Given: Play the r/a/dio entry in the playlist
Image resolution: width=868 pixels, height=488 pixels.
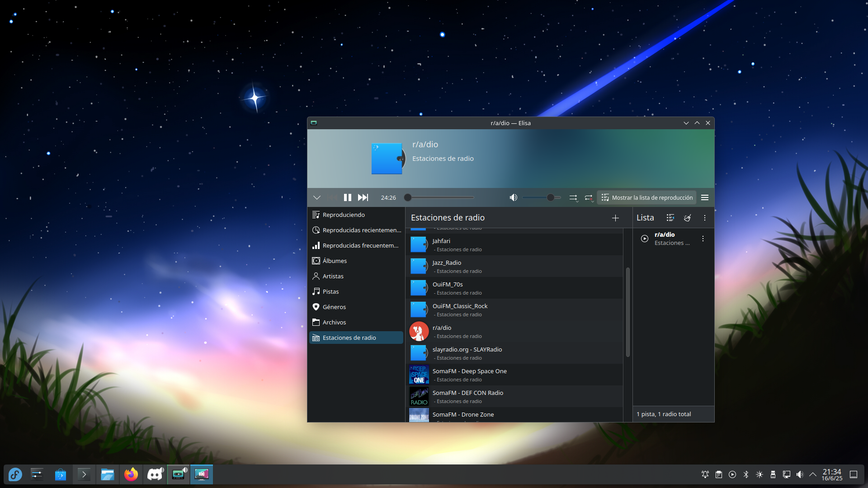Looking at the screenshot, I should (645, 239).
